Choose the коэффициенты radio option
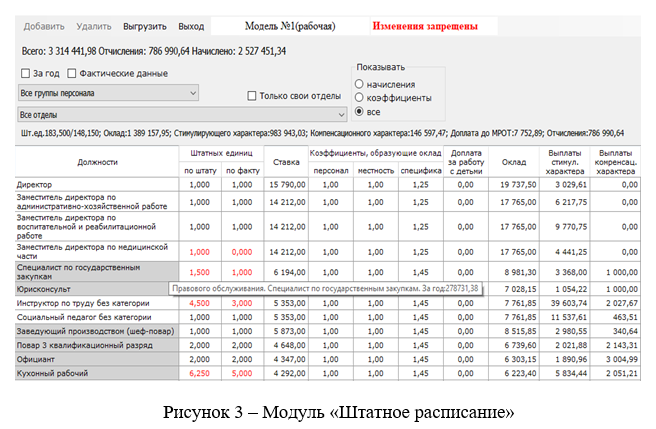656x429 pixels. (360, 98)
